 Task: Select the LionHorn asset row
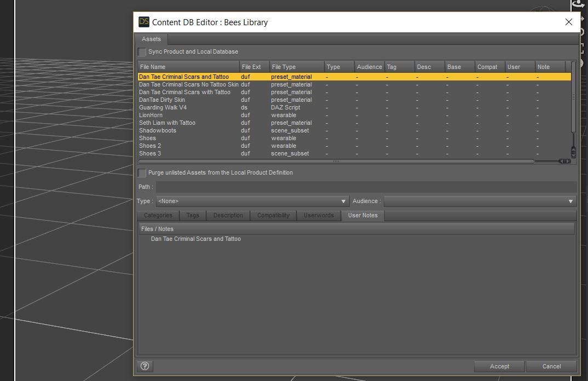(354, 115)
